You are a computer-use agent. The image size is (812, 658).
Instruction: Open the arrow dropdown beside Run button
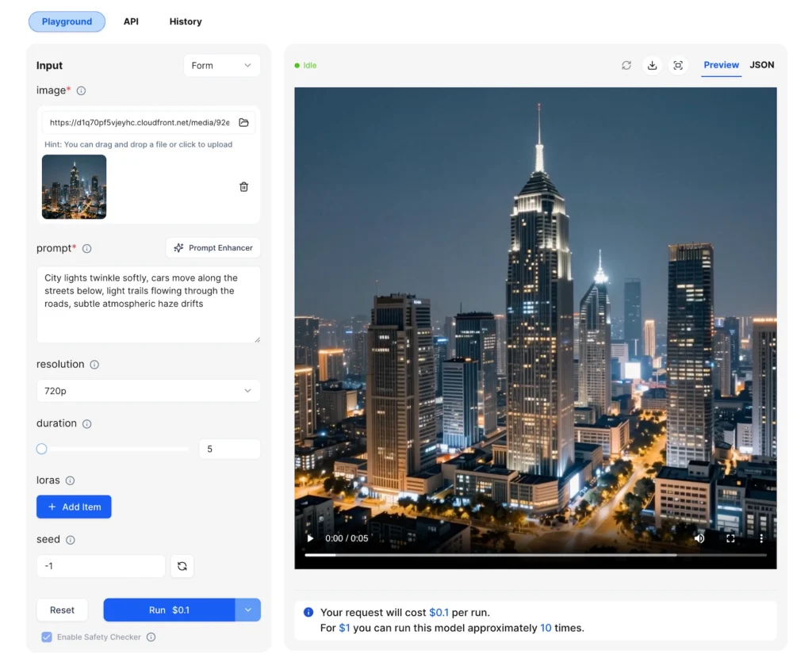tap(248, 610)
